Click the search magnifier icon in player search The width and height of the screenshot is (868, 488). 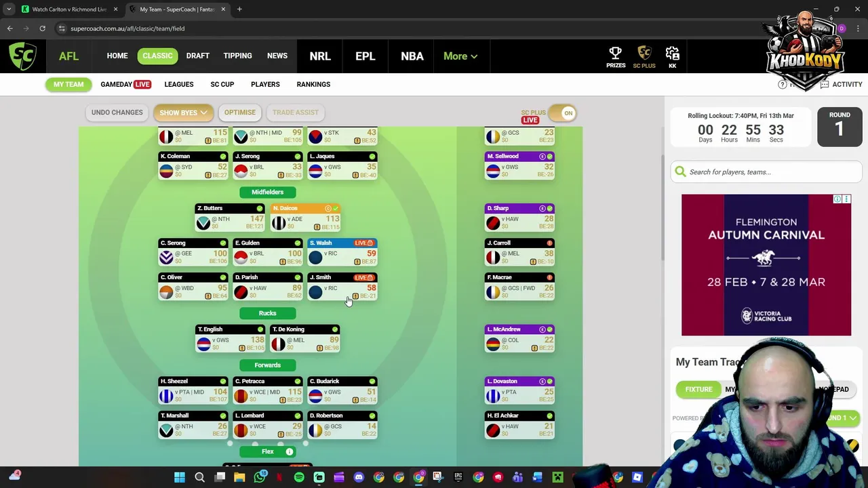click(680, 171)
